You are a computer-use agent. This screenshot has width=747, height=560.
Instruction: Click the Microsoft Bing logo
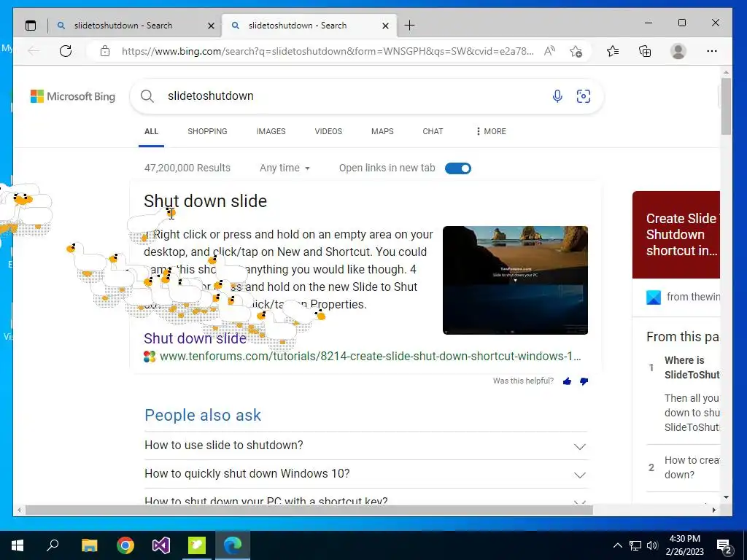click(73, 96)
